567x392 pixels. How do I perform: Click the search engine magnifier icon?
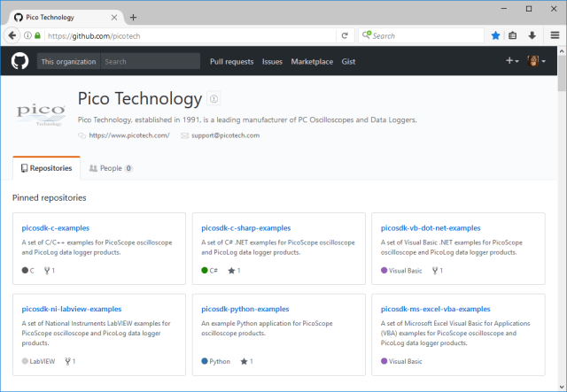367,35
